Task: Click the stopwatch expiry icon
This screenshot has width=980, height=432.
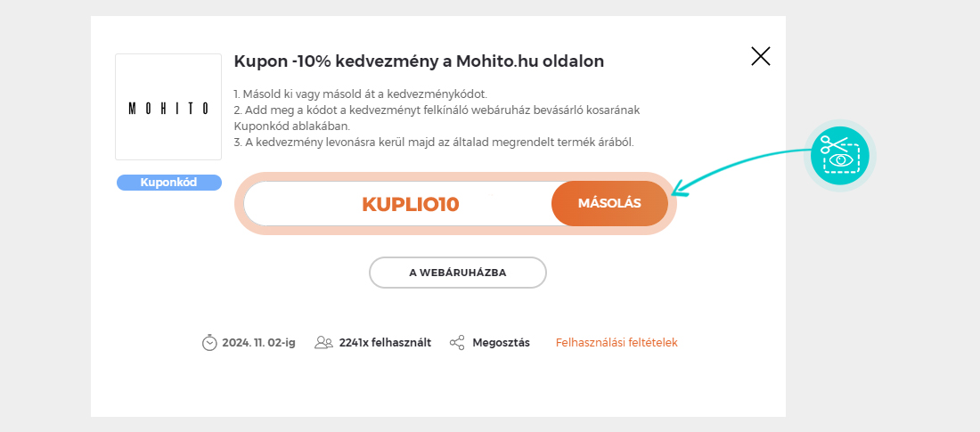Action: coord(209,343)
